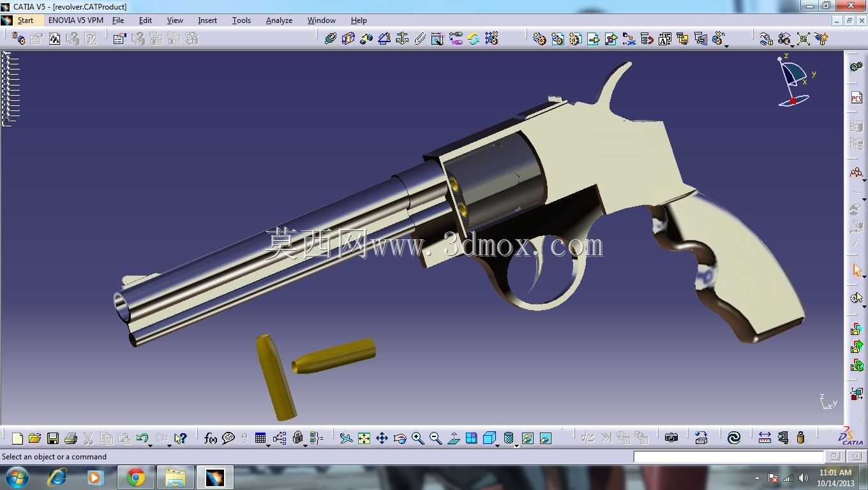Open the View menu

[175, 20]
